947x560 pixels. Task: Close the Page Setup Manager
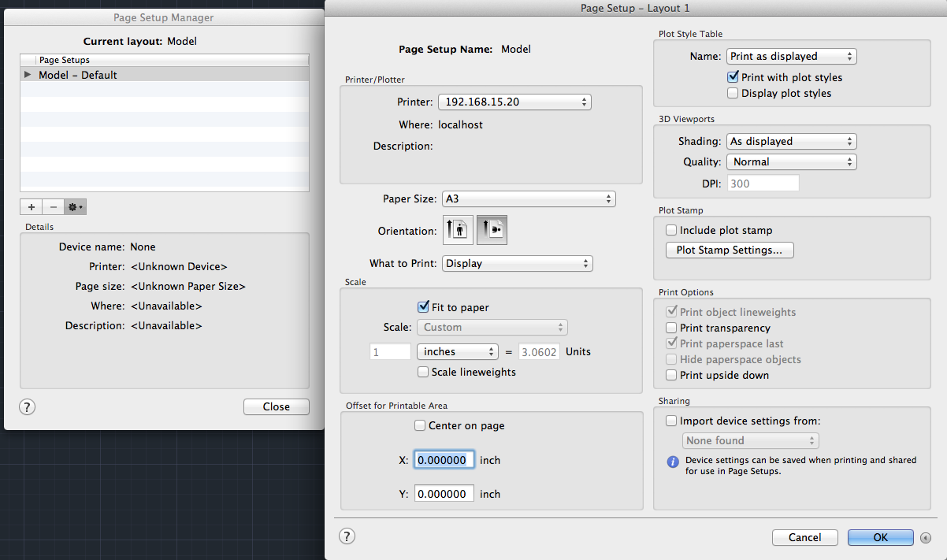(x=276, y=406)
